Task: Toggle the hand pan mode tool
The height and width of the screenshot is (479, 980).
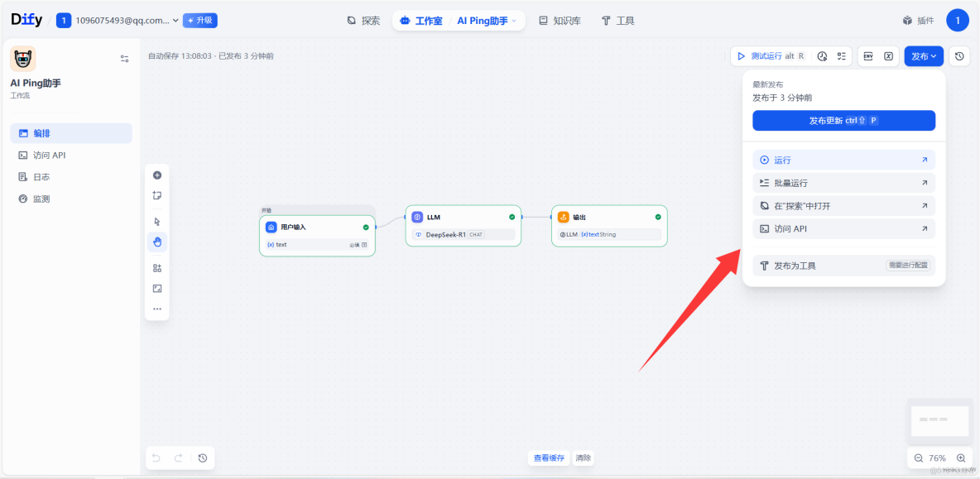Action: coord(157,242)
